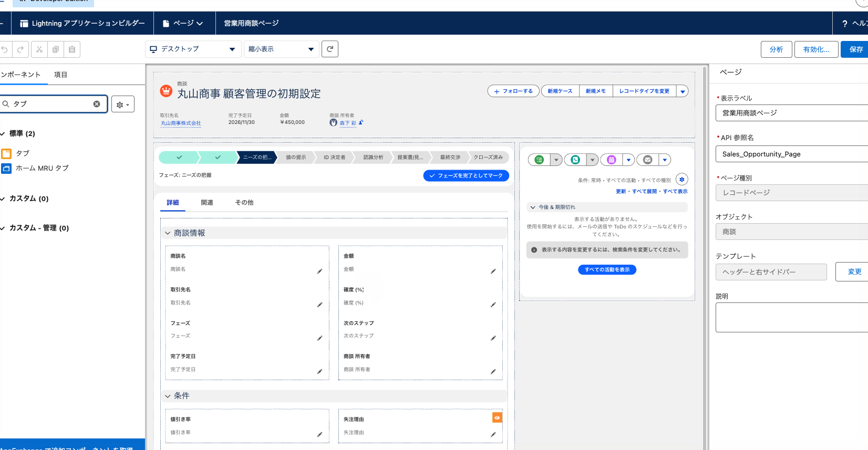Open the デスクトップ form factor dropdown
868x450 pixels.
pyautogui.click(x=192, y=49)
